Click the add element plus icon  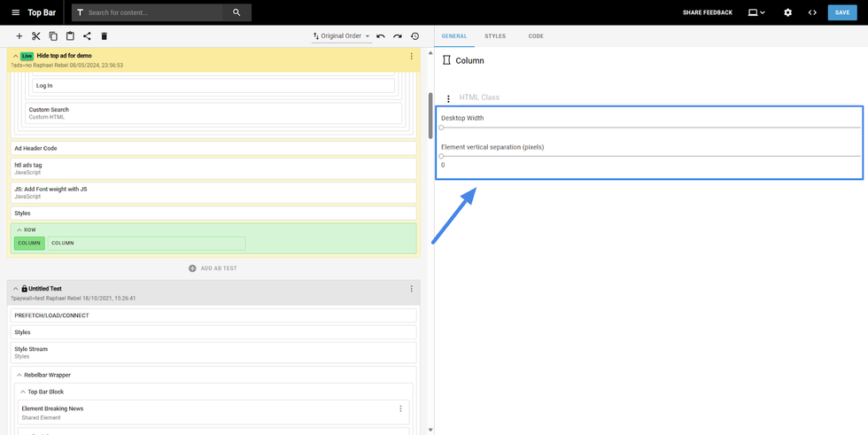click(19, 36)
